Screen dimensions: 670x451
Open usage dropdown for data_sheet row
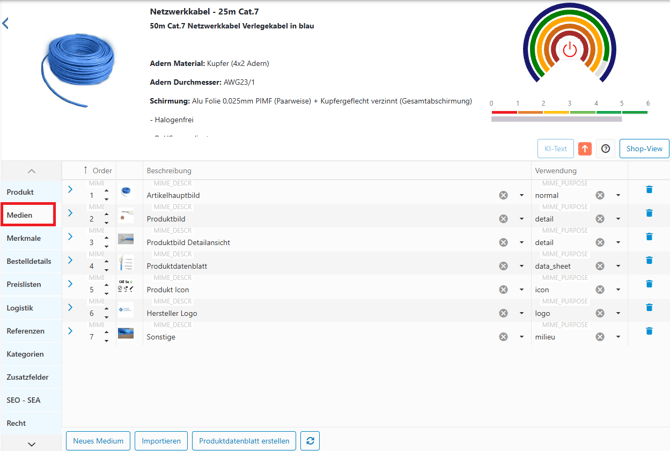coord(618,266)
